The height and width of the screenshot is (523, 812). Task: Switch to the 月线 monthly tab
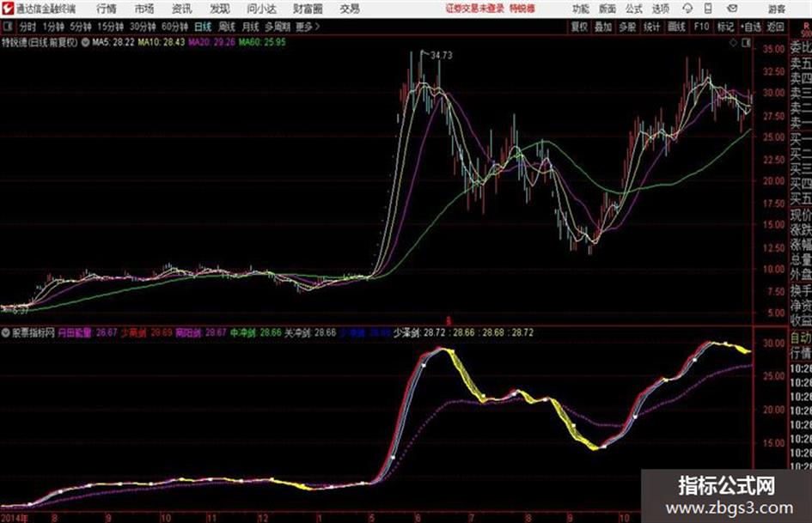point(251,27)
